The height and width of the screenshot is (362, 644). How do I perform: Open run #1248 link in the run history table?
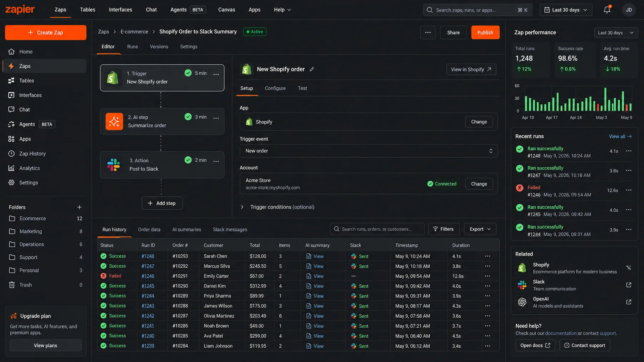tap(148, 256)
